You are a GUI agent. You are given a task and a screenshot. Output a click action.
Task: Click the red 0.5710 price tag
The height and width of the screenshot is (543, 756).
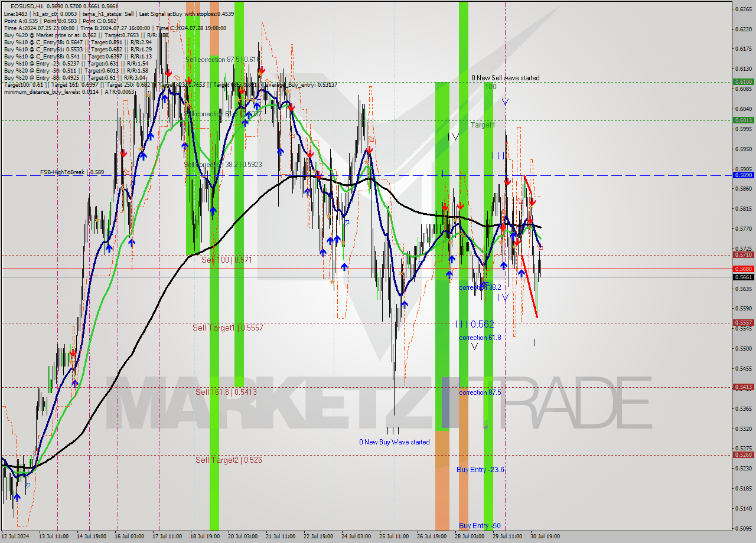743,255
